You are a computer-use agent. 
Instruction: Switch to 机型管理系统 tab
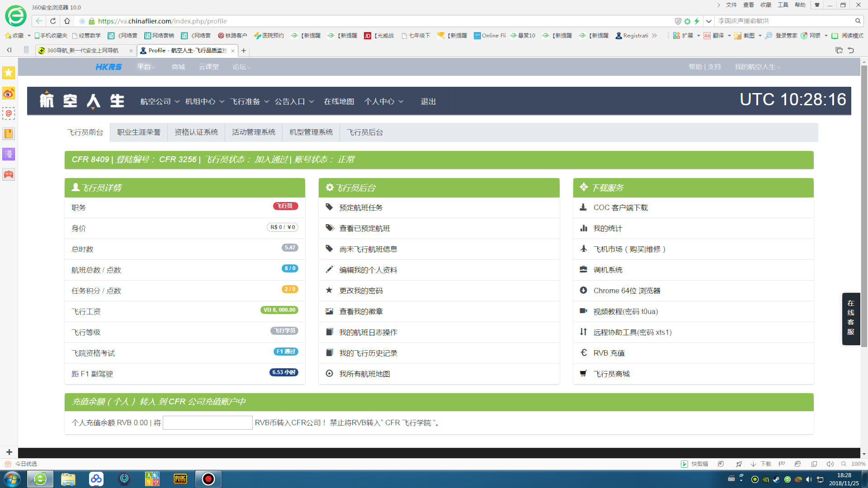coord(311,132)
